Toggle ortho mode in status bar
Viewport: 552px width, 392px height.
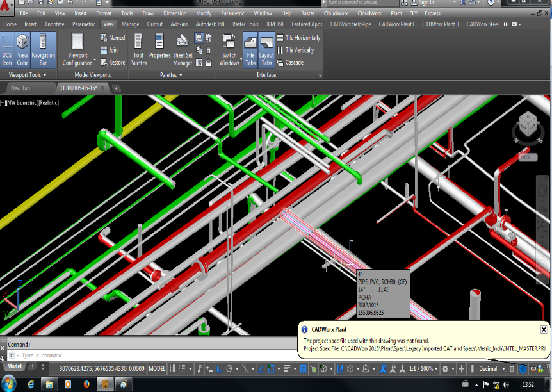[219, 369]
